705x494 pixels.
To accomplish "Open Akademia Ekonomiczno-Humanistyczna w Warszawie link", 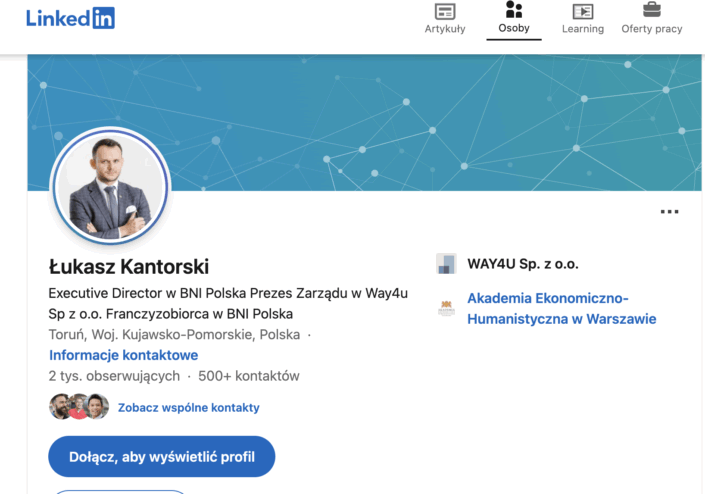I will [561, 308].
